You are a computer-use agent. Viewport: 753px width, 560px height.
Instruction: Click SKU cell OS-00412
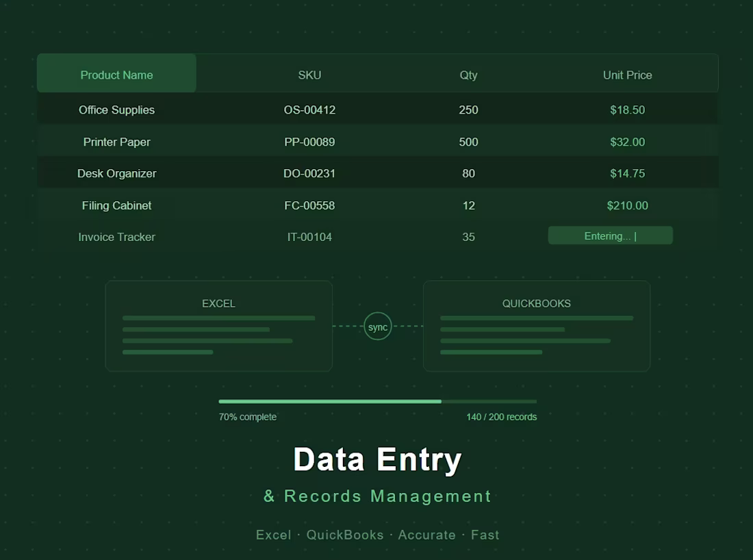(309, 110)
